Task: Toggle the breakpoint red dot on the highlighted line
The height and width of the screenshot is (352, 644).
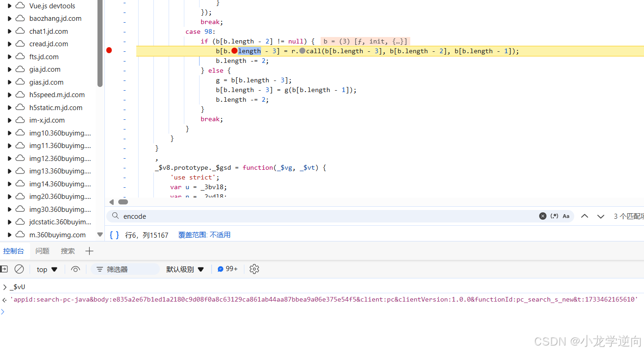Action: pyautogui.click(x=109, y=50)
